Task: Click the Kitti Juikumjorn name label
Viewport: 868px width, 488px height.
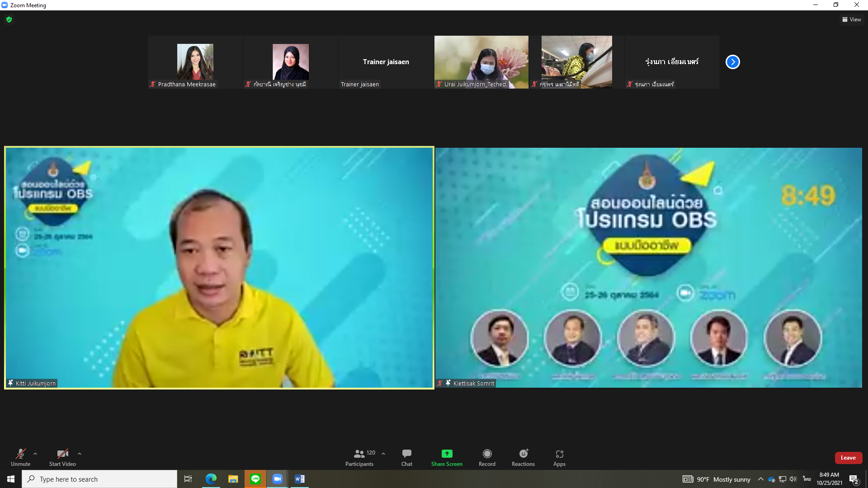Action: [36, 383]
